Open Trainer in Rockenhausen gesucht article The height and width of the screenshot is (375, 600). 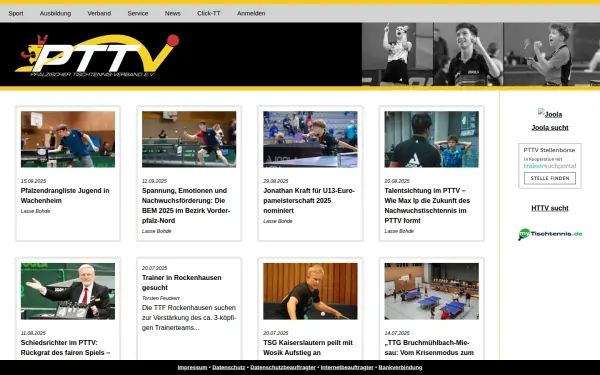point(181,282)
